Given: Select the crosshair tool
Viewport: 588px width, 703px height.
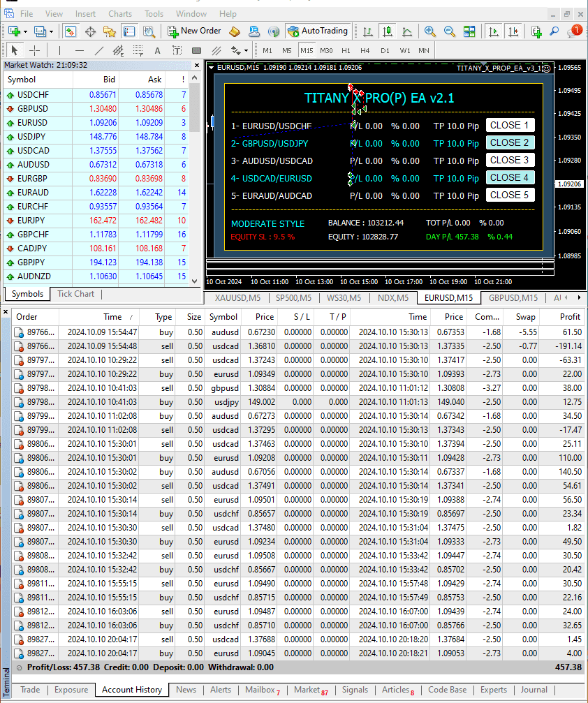Looking at the screenshot, I should pos(34,50).
